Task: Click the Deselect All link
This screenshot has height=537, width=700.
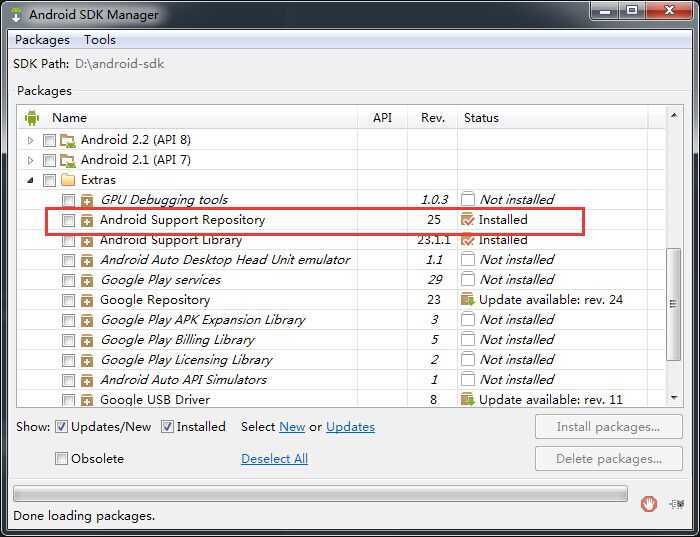Action: click(x=275, y=458)
